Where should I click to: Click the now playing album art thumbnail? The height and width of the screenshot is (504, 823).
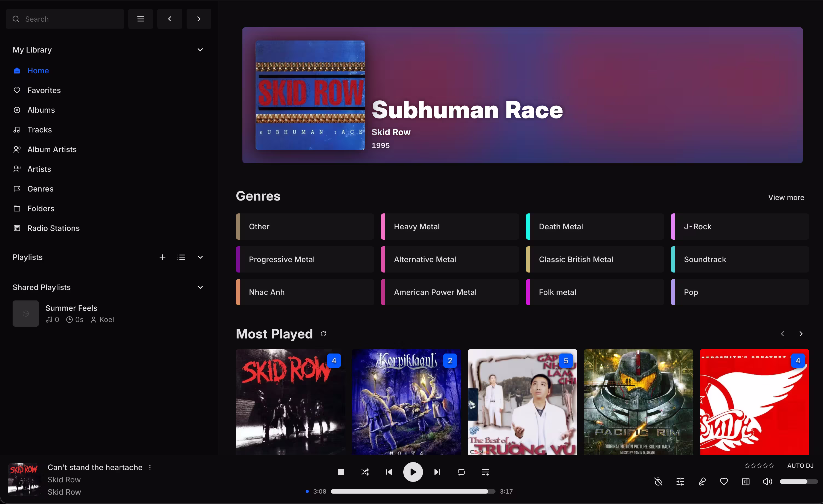pyautogui.click(x=24, y=479)
